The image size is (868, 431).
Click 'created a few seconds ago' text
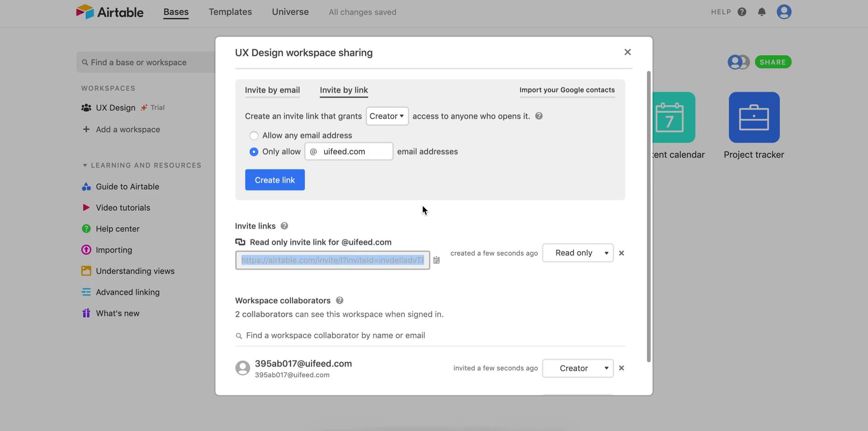(x=494, y=253)
